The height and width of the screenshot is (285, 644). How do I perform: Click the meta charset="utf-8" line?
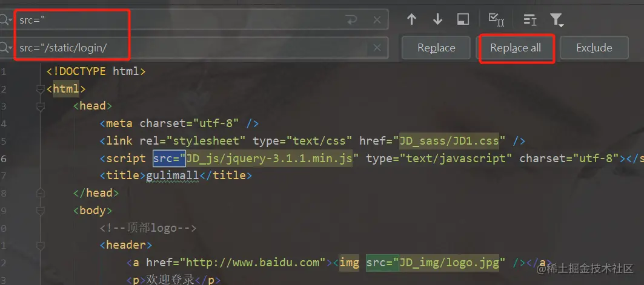(x=179, y=123)
